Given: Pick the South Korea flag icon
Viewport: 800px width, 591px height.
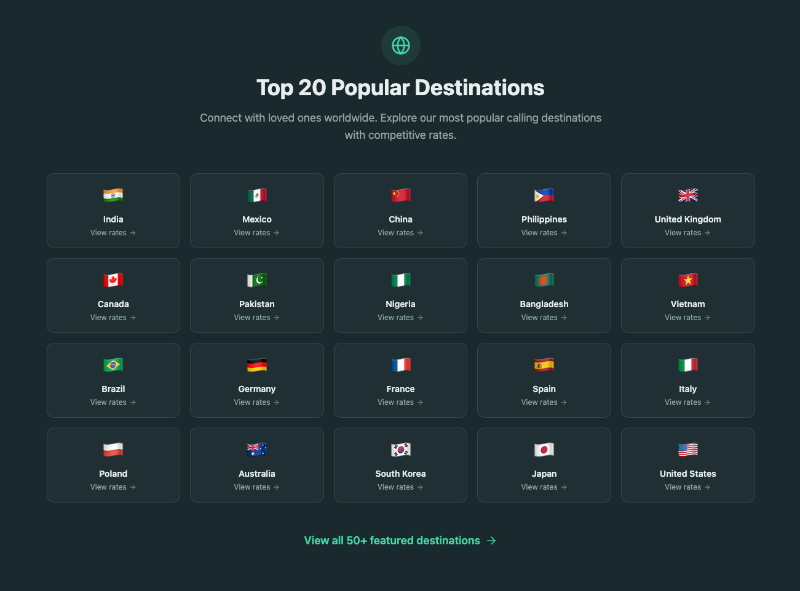Looking at the screenshot, I should pyautogui.click(x=400, y=450).
